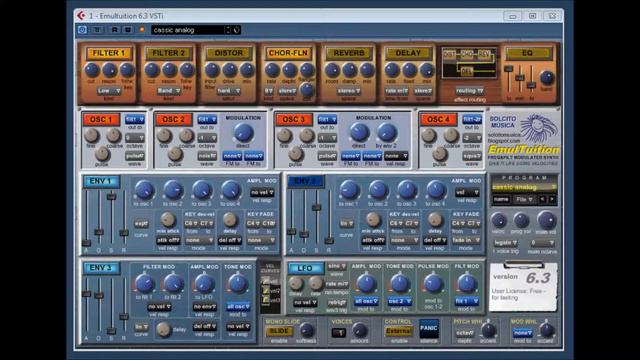640x360 pixels.
Task: Click the PANIC silence button
Action: point(429,329)
